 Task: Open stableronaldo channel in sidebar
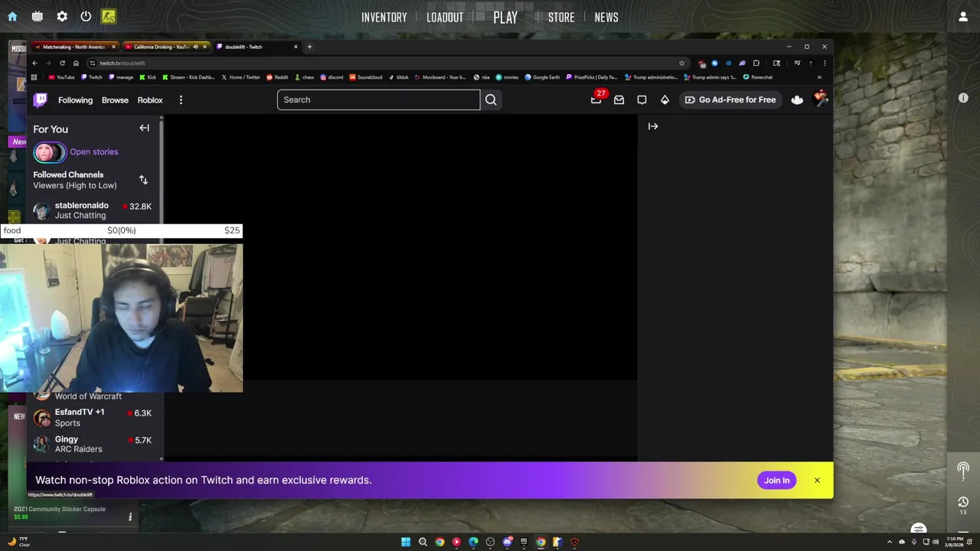(x=93, y=210)
